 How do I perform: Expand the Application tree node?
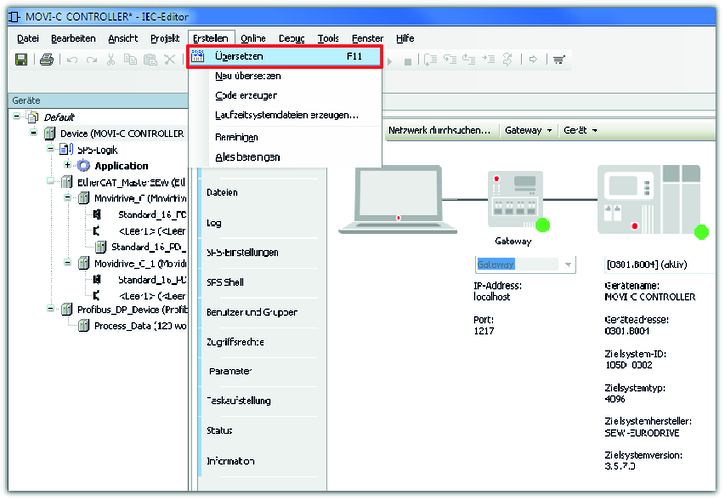(67, 166)
